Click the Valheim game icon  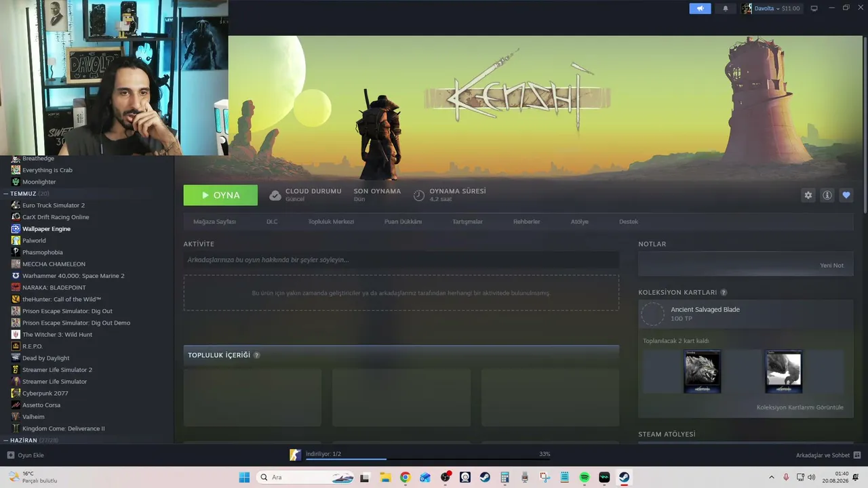tap(16, 417)
